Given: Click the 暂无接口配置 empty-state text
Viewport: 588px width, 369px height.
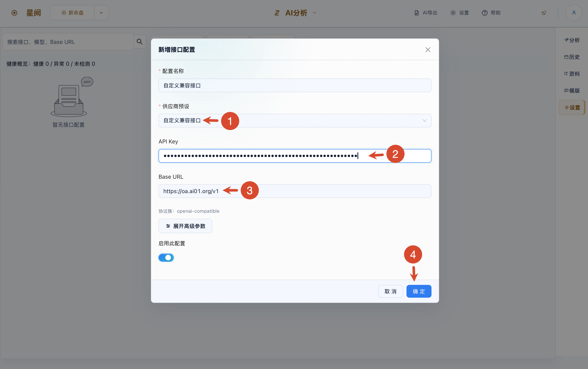Looking at the screenshot, I should tap(68, 125).
